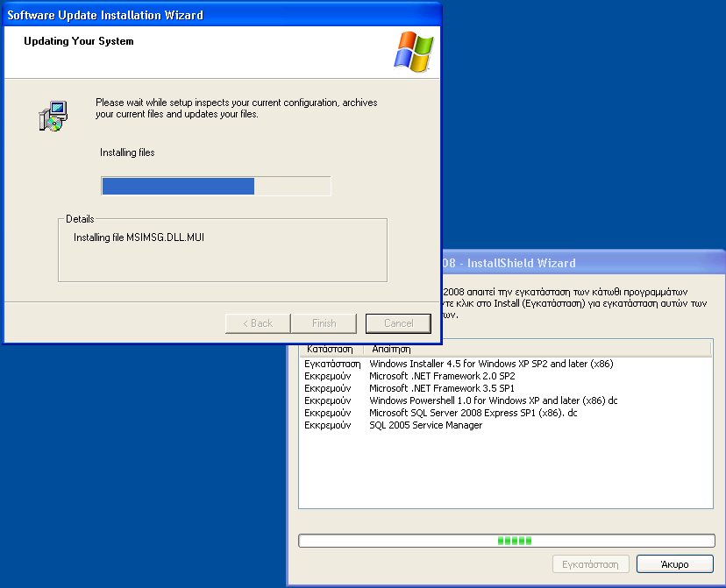Click the Please wait while setup inspects message

coord(236,109)
